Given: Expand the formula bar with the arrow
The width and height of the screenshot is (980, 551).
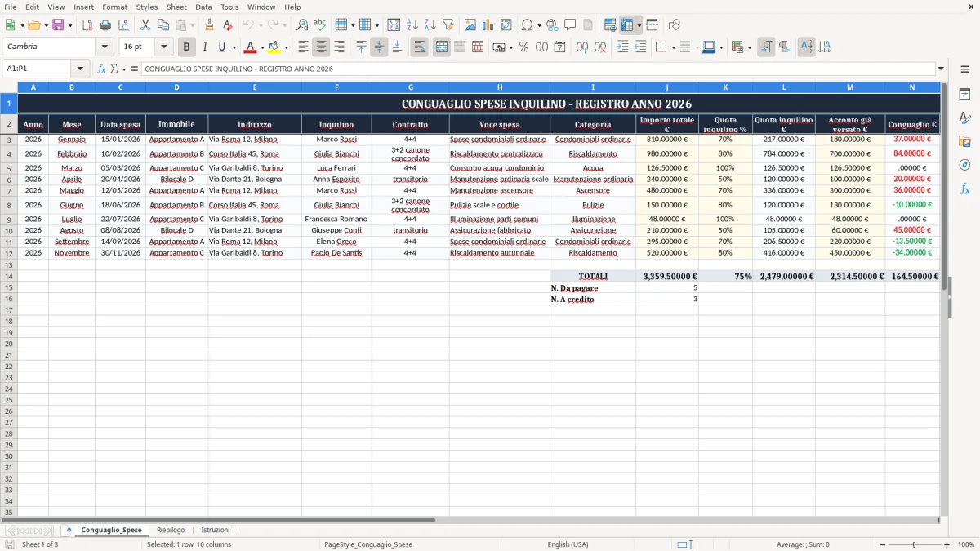Looking at the screenshot, I should [x=941, y=69].
